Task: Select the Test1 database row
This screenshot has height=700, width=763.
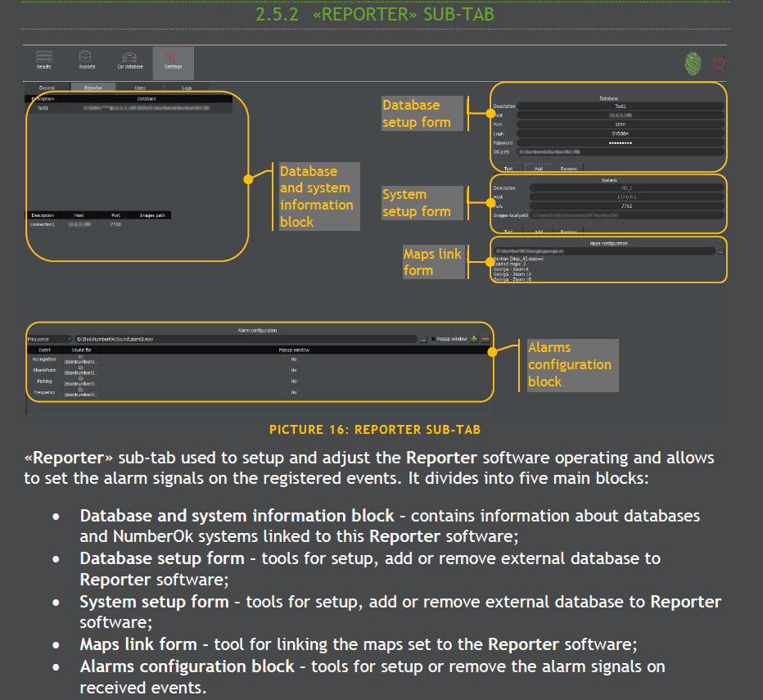Action: 129,108
